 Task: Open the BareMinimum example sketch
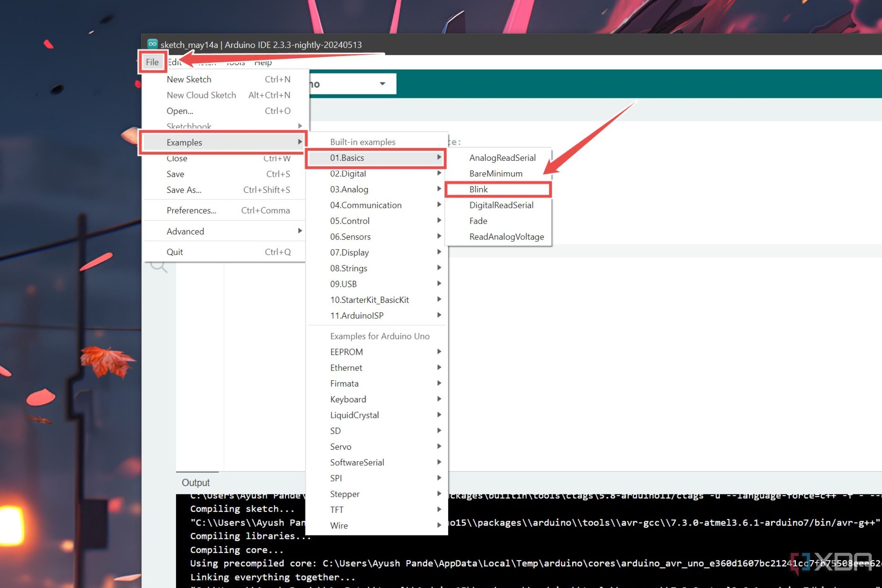click(496, 173)
